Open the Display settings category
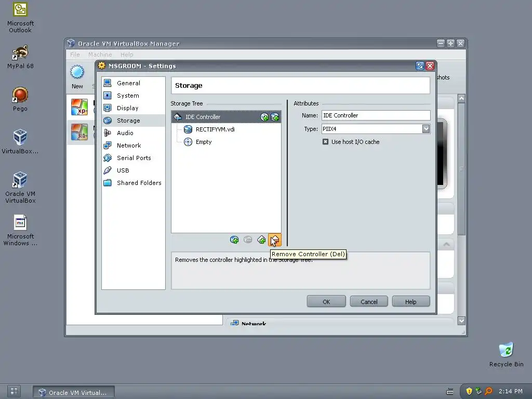Image resolution: width=532 pixels, height=399 pixels. point(134,108)
